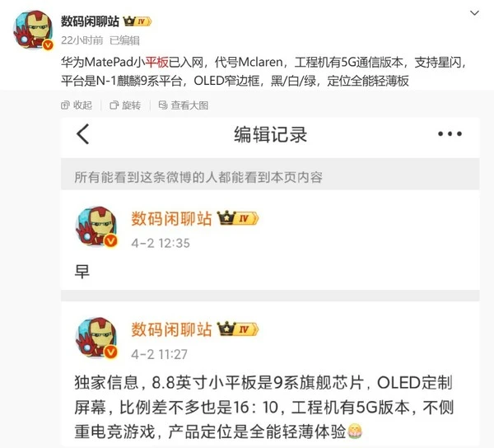Click the collapse icon beside 收起
494x448 pixels.
click(65, 105)
